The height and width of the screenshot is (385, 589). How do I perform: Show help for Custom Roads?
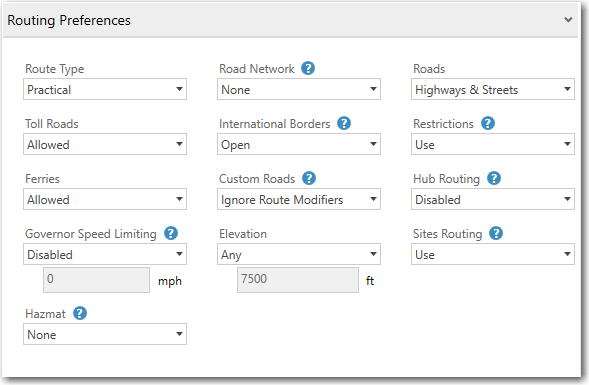pos(309,178)
